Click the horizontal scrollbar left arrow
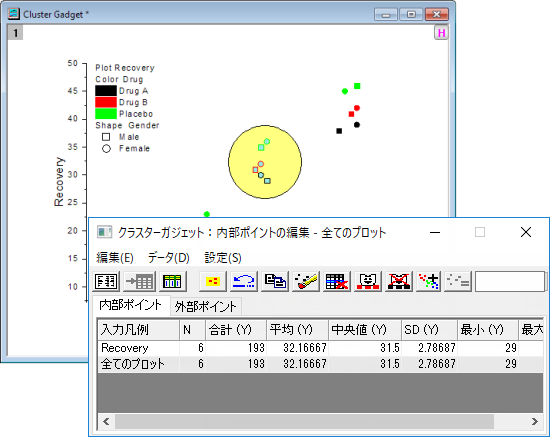 coord(106,421)
